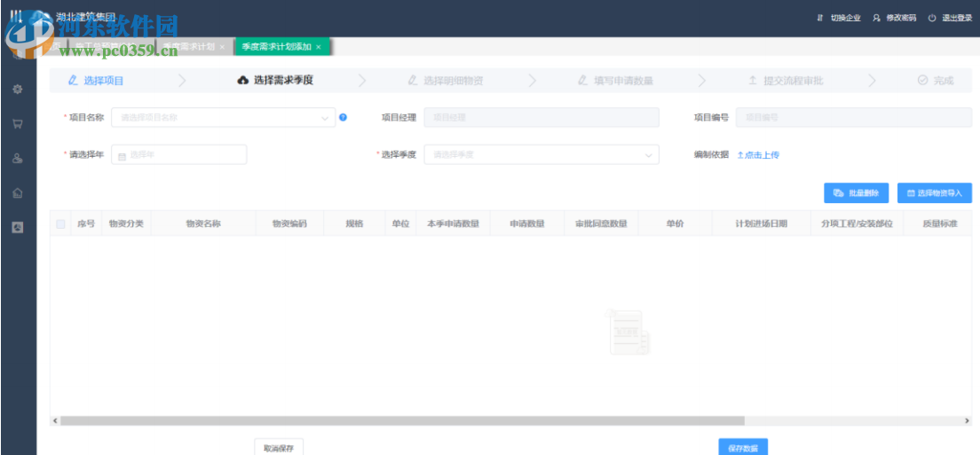This screenshot has width=980, height=455.
Task: Click the 分项工程/安装部位 column header
Action: tap(857, 224)
